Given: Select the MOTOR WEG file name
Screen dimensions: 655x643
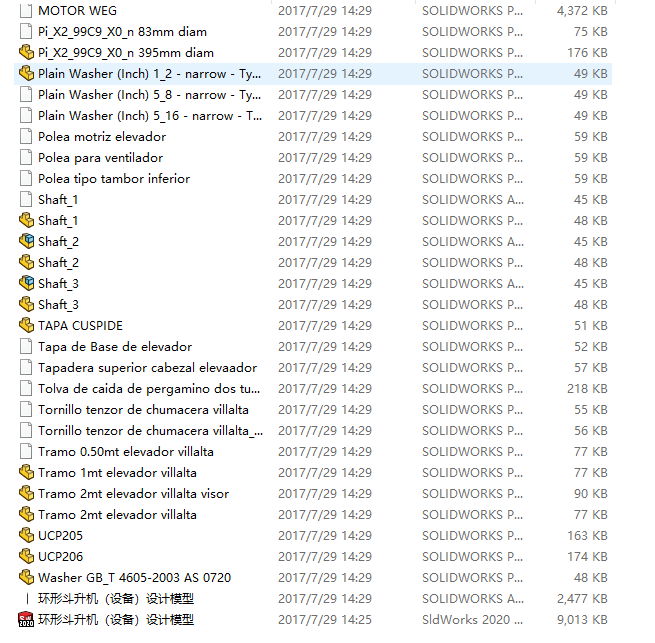Looking at the screenshot, I should (77, 10).
